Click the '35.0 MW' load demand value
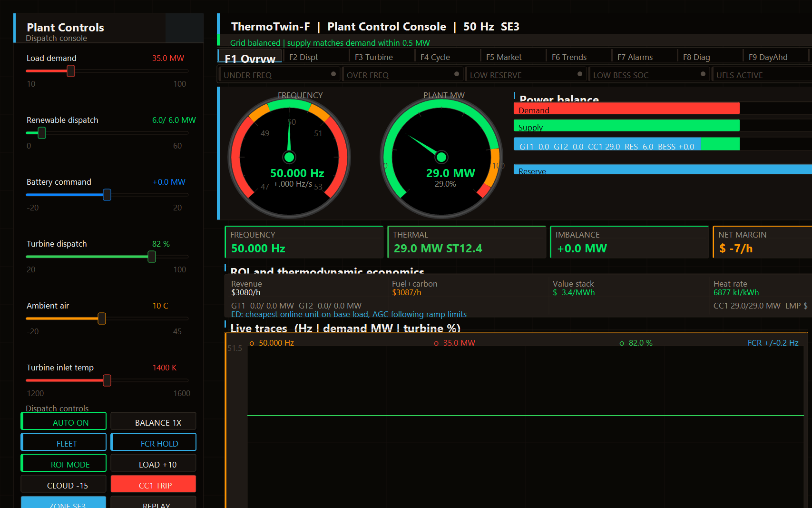Screen dimensions: 812x508 pyautogui.click(x=168, y=58)
